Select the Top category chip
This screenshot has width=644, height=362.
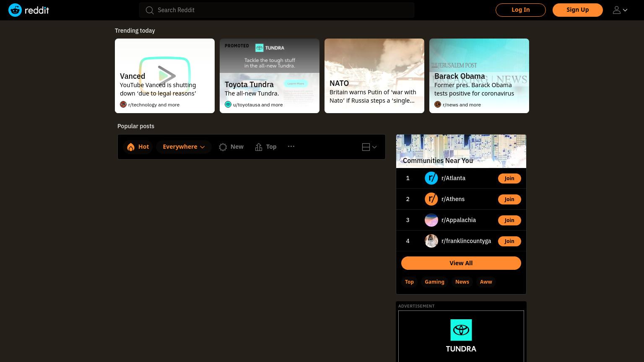pyautogui.click(x=409, y=282)
